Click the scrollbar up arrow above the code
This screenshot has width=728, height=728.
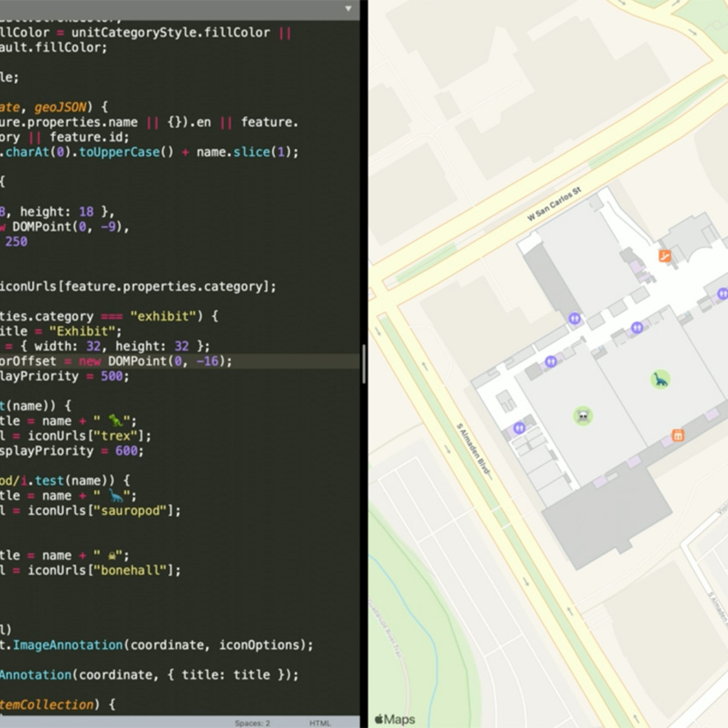347,8
